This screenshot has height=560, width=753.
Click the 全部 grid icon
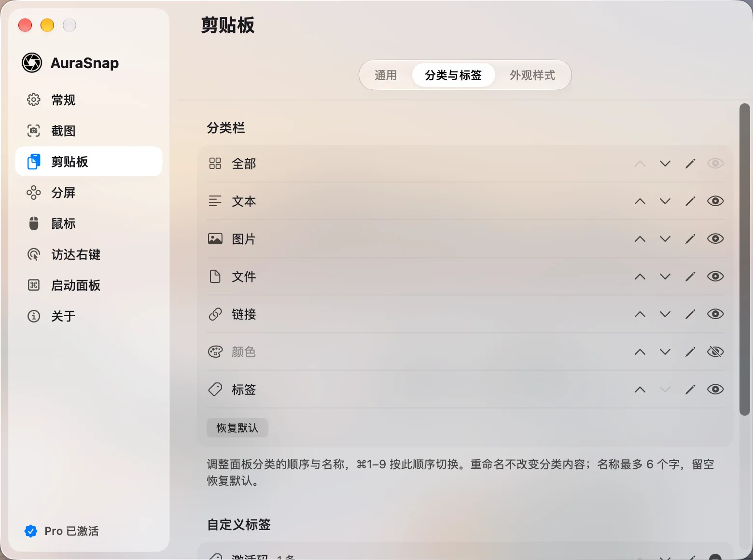(x=215, y=164)
